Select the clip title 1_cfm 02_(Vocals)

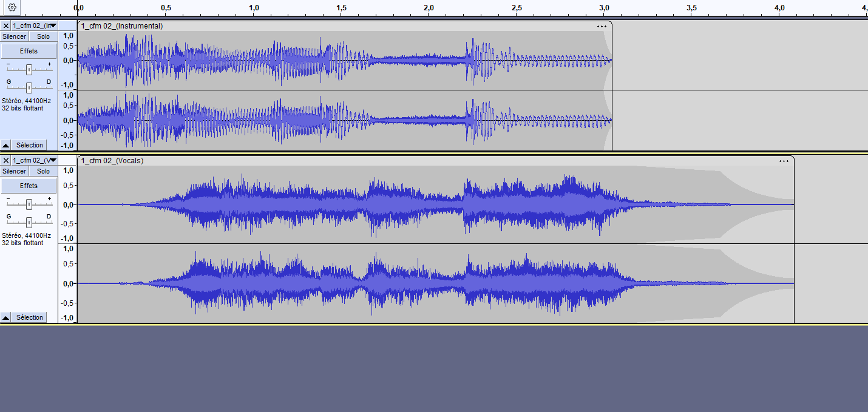(112, 161)
